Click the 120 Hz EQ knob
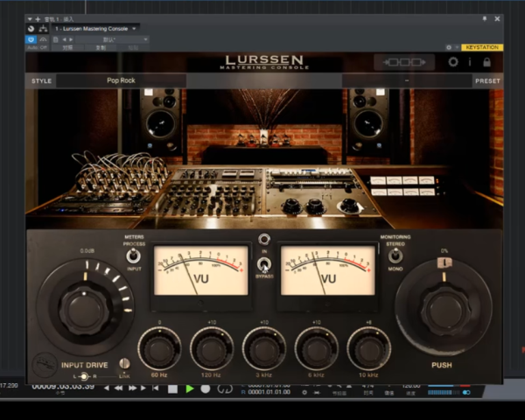The height and width of the screenshot is (420, 525). point(212,349)
